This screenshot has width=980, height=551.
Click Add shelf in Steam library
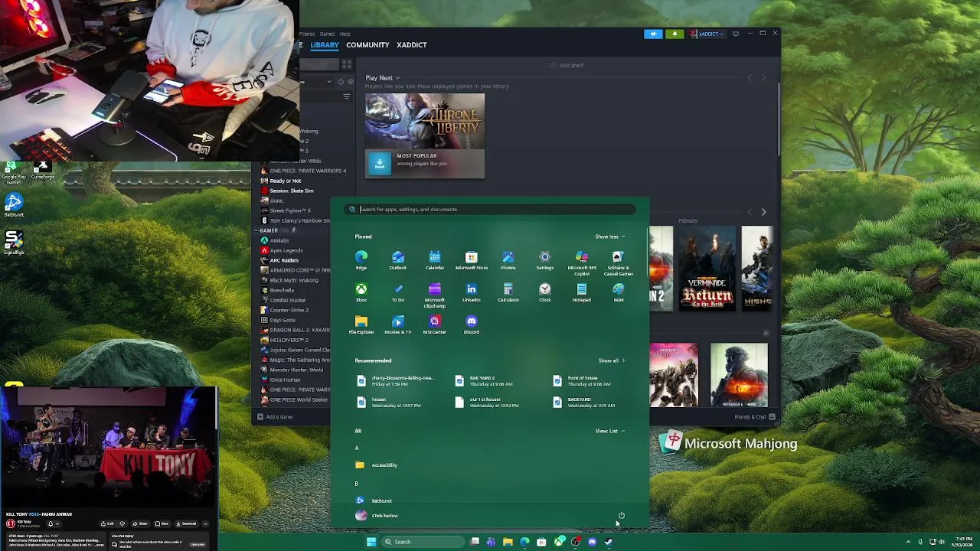coord(567,65)
